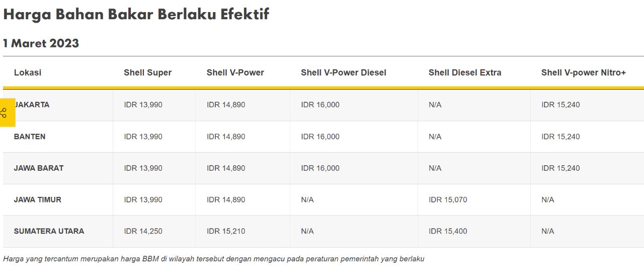Select the JAWA TIMUR location cell

[x=38, y=199]
